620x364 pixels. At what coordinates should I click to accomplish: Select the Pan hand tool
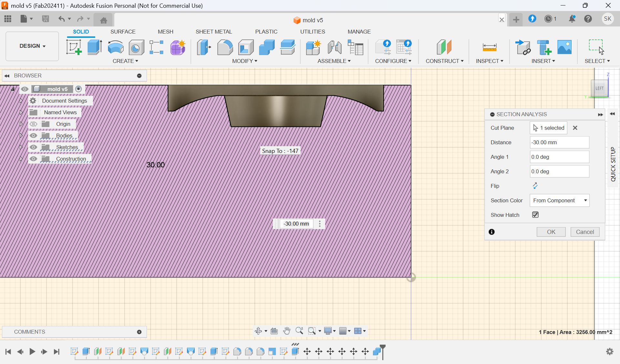click(x=286, y=331)
